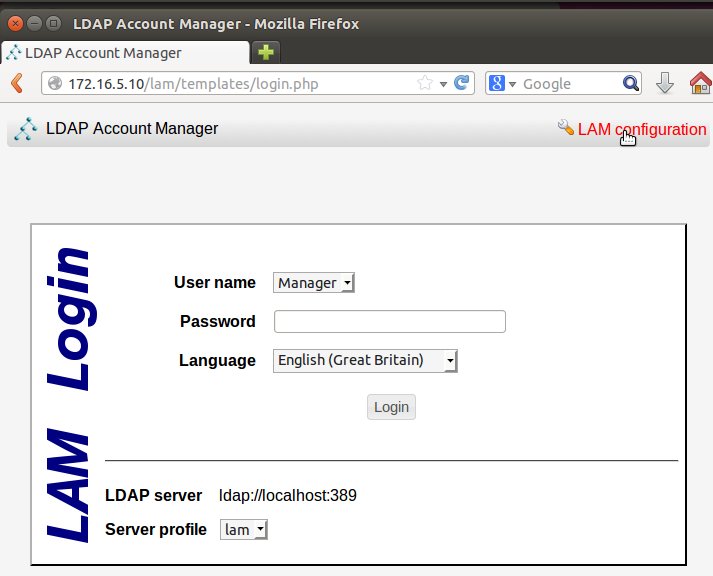Open the Server profile lam dropdown
The width and height of the screenshot is (713, 576).
[244, 530]
